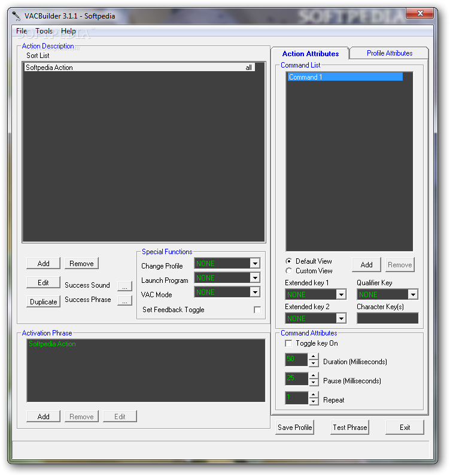
Task: Open the Qualifier Key dropdown
Action: coord(413,294)
